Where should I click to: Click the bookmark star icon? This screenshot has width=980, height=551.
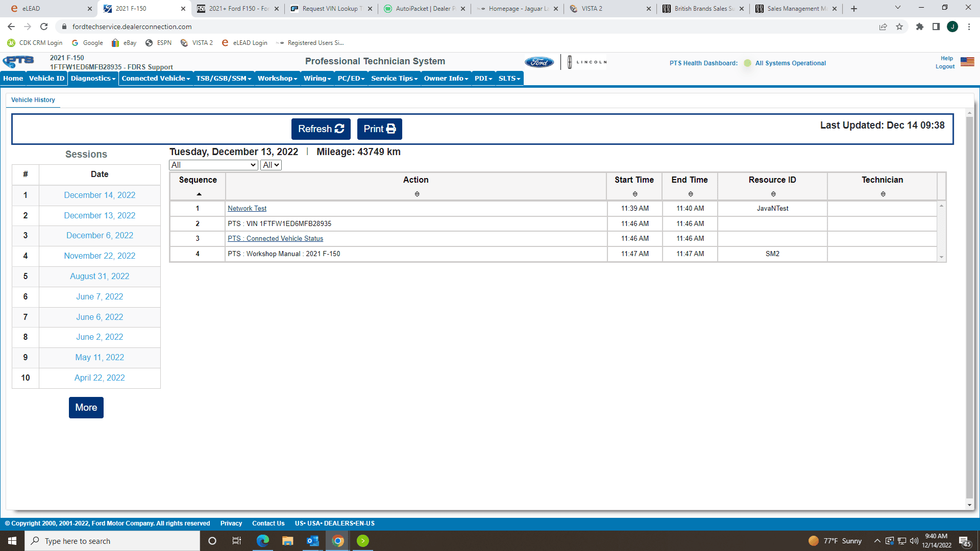coord(899,27)
